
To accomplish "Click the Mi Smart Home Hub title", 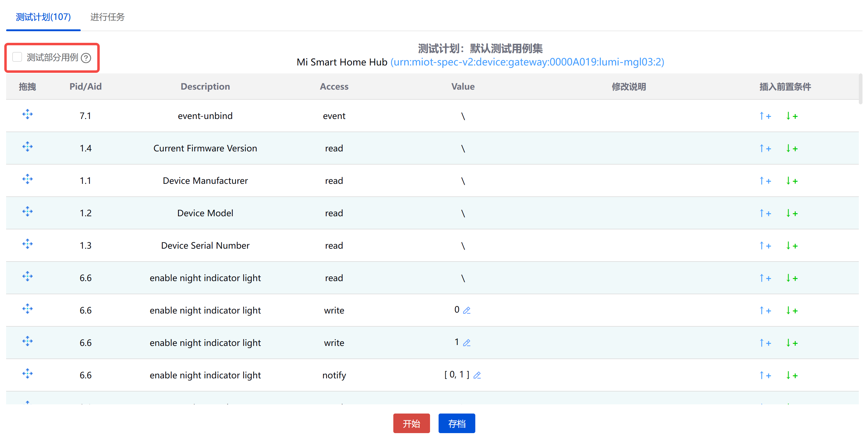I will 342,62.
